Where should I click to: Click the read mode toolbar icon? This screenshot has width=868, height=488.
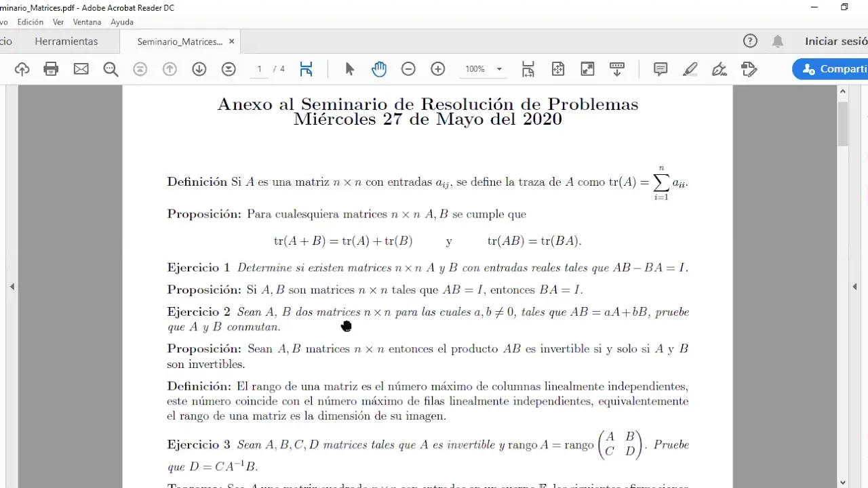(617, 69)
